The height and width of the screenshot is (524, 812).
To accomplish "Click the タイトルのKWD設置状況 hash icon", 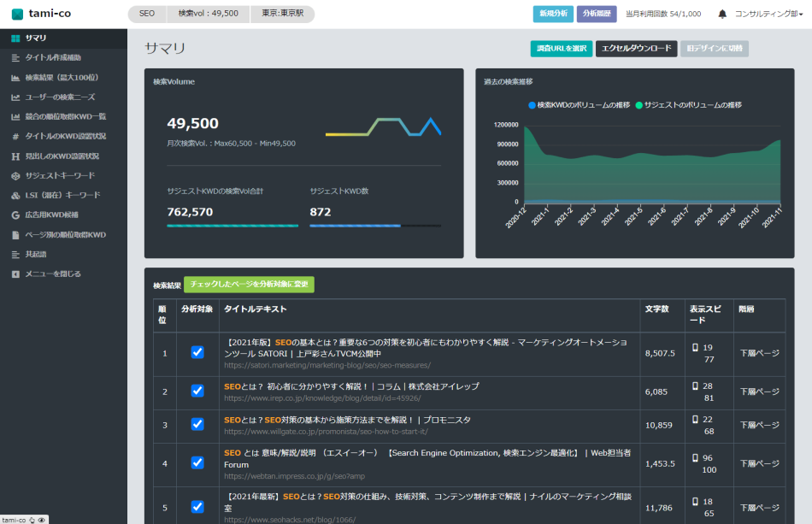I will tap(15, 136).
